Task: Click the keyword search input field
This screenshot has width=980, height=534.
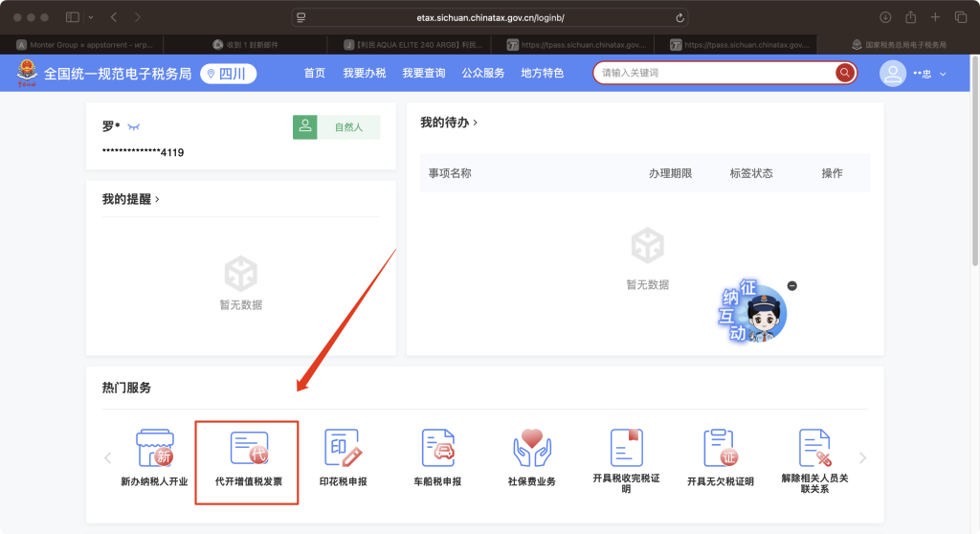Action: [713, 73]
